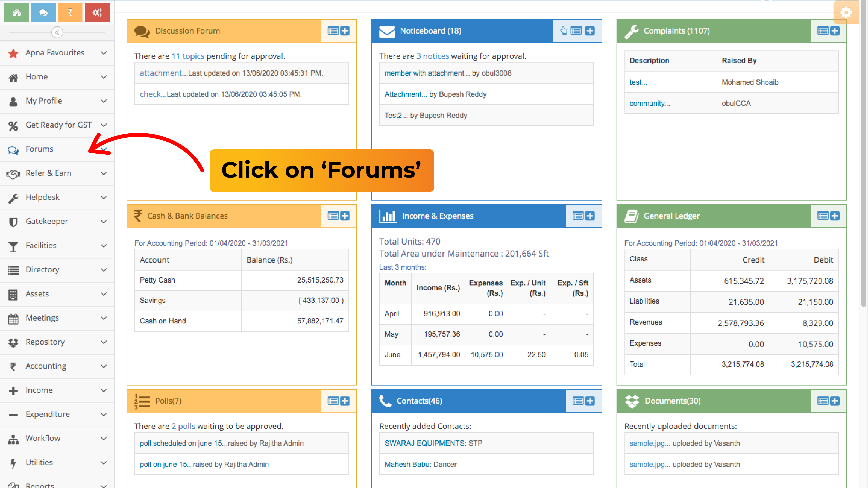The width and height of the screenshot is (868, 488).
Task: Open list view of Noticeboard widget
Action: pyautogui.click(x=576, y=31)
